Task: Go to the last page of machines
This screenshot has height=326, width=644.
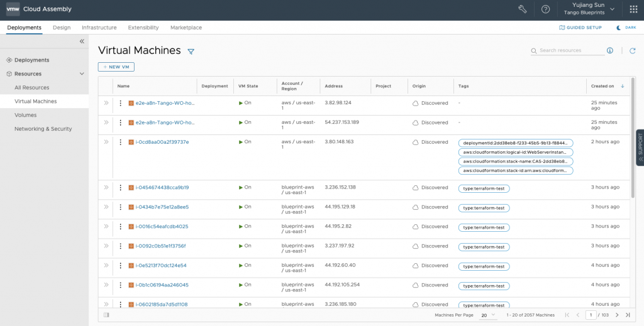Action: coord(627,315)
